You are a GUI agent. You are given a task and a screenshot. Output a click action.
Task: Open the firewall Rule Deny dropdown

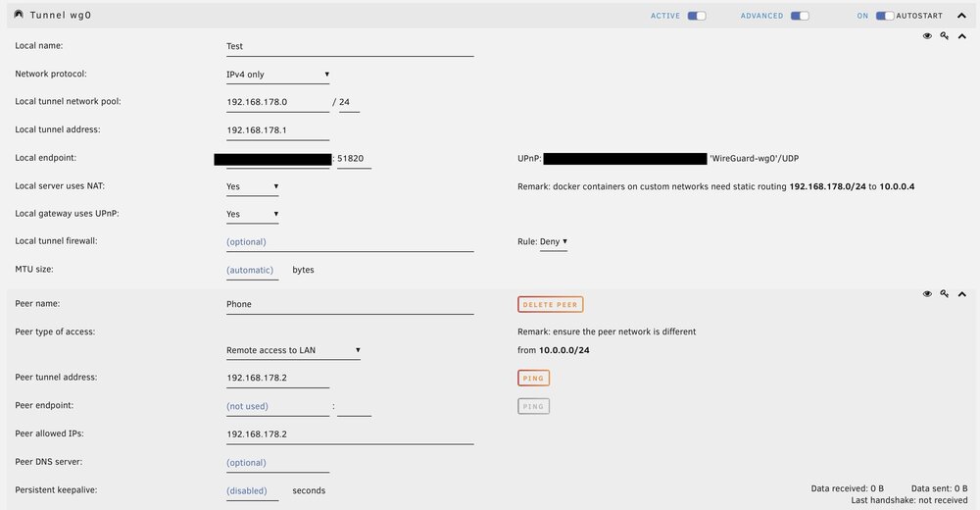(x=554, y=241)
